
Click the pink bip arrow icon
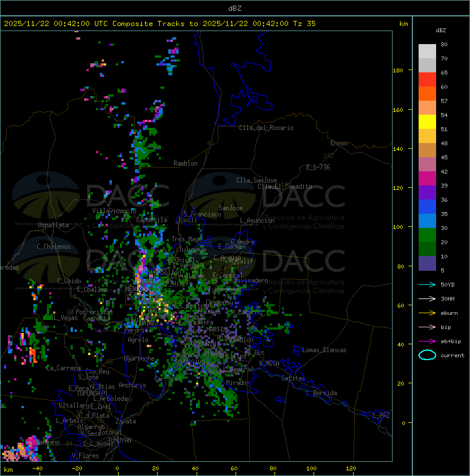click(x=427, y=327)
